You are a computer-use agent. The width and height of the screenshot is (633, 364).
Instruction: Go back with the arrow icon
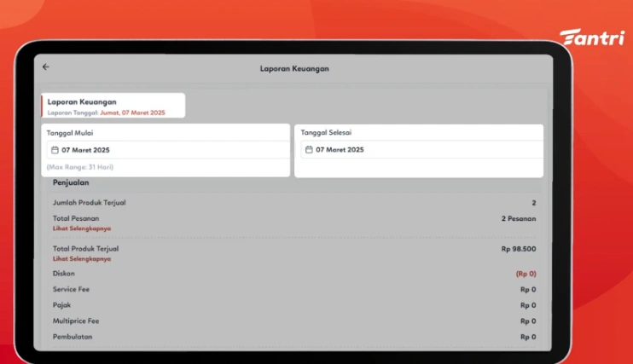click(45, 67)
